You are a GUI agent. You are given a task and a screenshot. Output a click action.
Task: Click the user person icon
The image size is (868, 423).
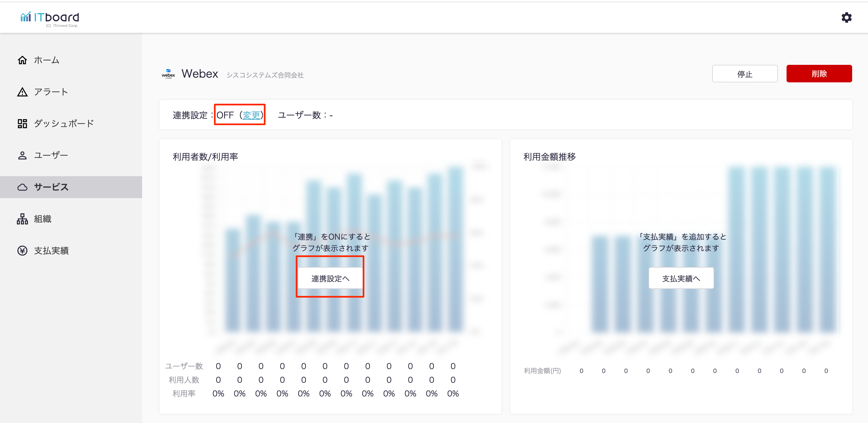coord(22,155)
